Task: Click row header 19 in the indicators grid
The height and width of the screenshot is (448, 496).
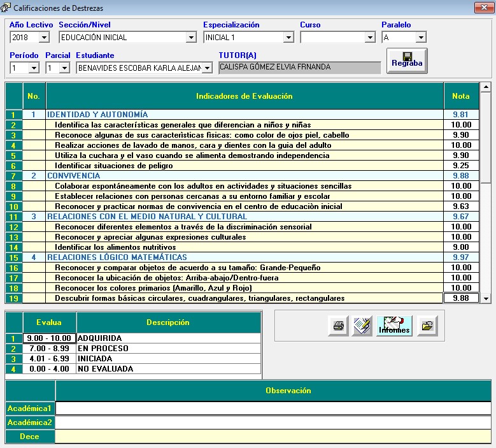Action: [13, 298]
